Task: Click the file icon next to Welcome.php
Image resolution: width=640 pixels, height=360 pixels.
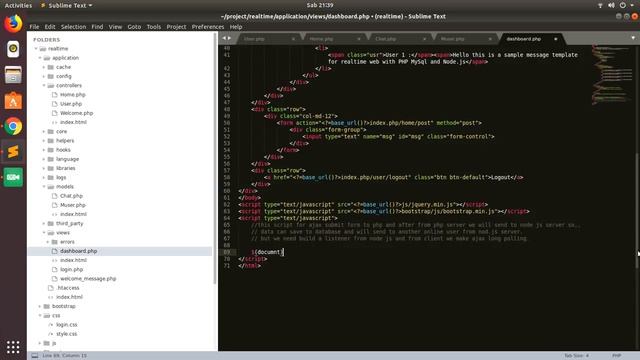Action: [x=55, y=113]
